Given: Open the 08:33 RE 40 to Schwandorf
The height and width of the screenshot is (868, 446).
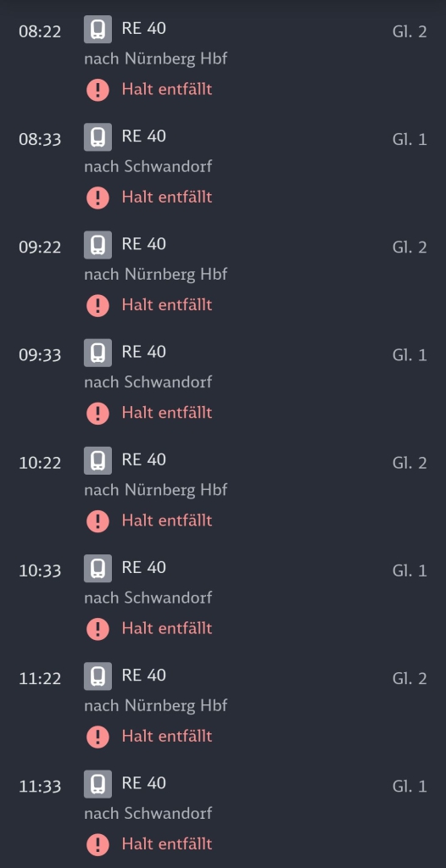Looking at the screenshot, I should pos(223,166).
